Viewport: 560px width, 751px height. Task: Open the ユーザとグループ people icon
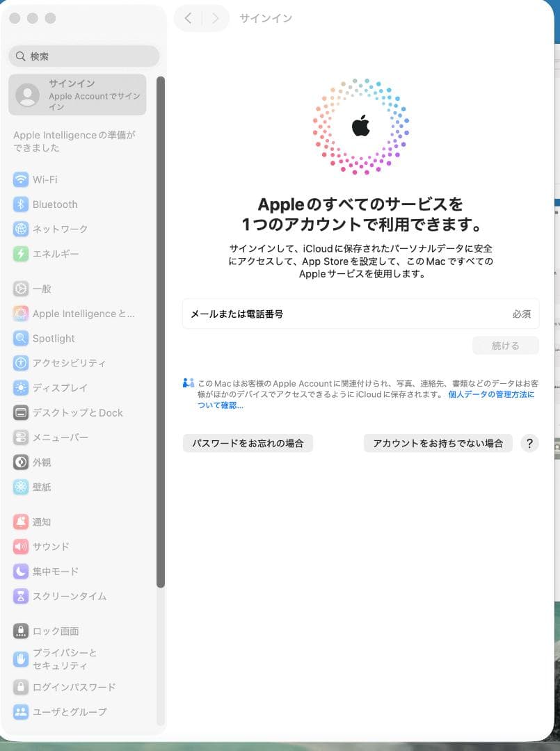[21, 712]
